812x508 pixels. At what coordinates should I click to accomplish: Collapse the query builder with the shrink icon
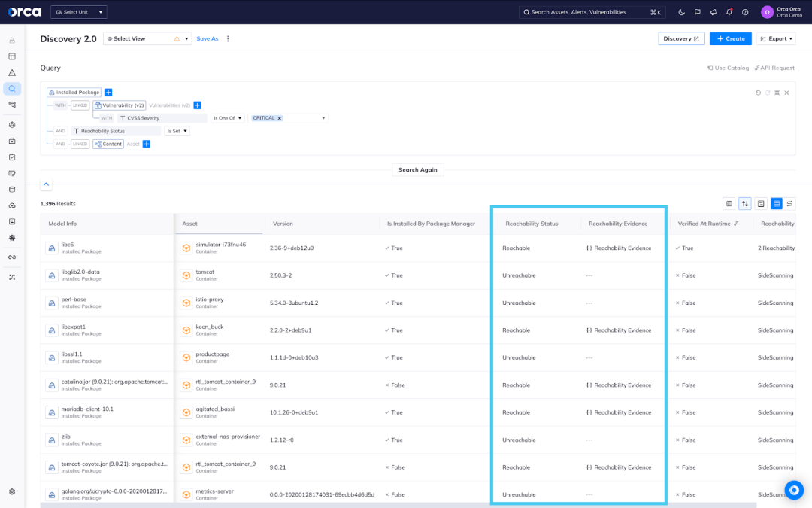pyautogui.click(x=777, y=93)
